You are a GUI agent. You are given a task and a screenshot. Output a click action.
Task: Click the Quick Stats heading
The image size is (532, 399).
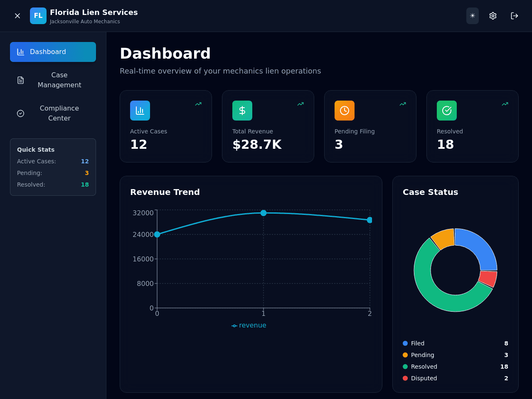click(36, 150)
